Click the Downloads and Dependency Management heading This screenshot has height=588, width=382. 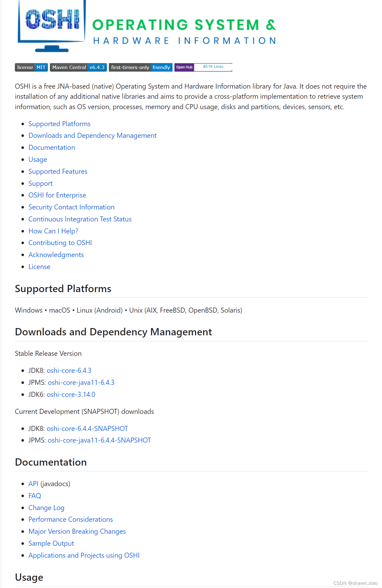(113, 332)
